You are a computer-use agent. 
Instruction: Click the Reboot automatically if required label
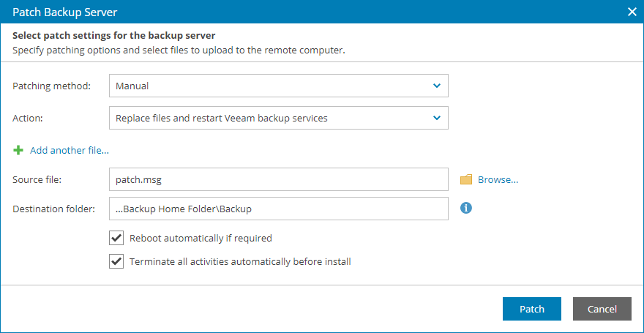201,238
